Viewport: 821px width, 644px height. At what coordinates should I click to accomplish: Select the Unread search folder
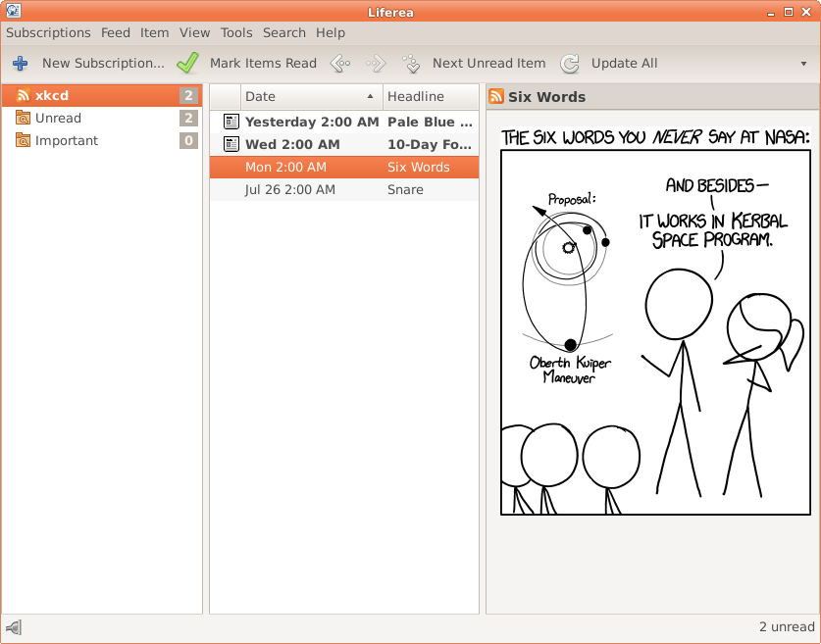58,119
